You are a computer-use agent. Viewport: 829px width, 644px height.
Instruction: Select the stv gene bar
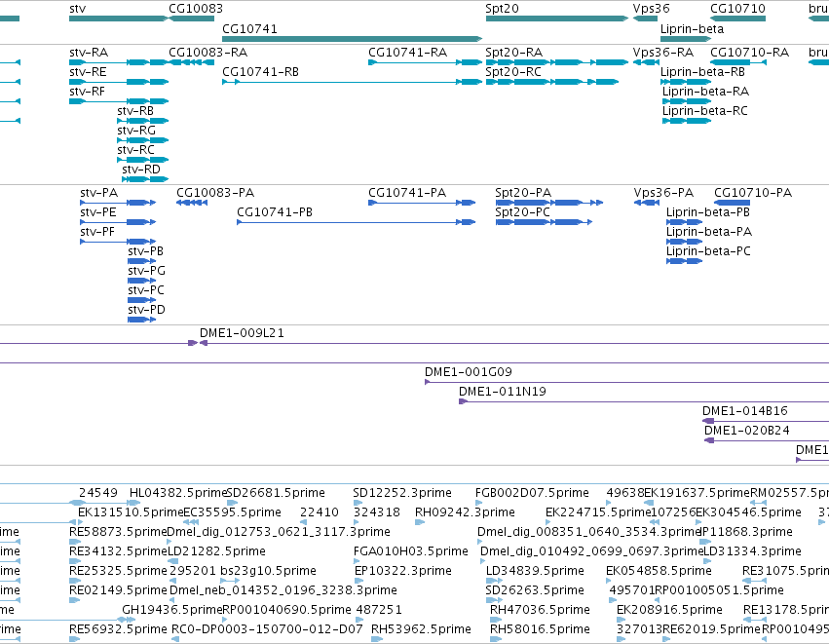pos(119,19)
